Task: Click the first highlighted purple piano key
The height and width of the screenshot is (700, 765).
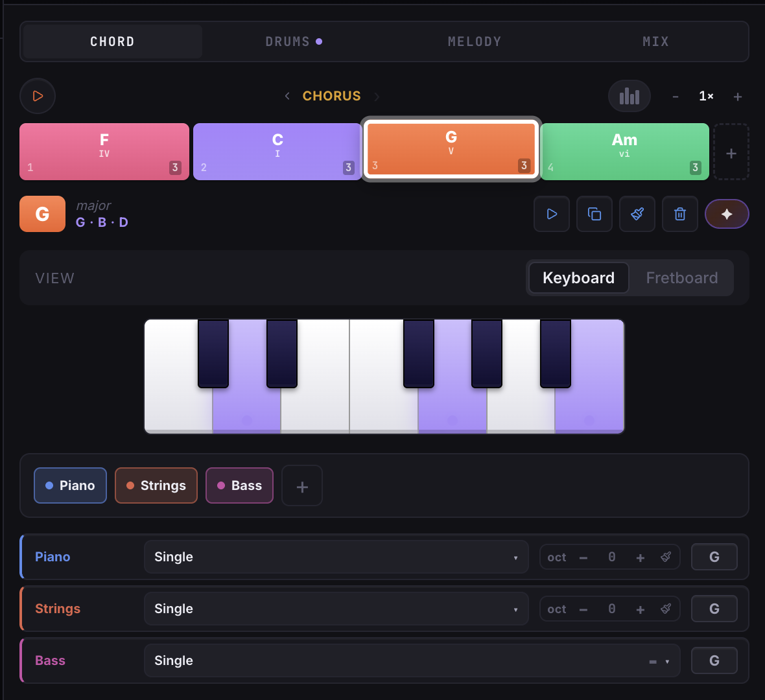Action: tap(247, 410)
